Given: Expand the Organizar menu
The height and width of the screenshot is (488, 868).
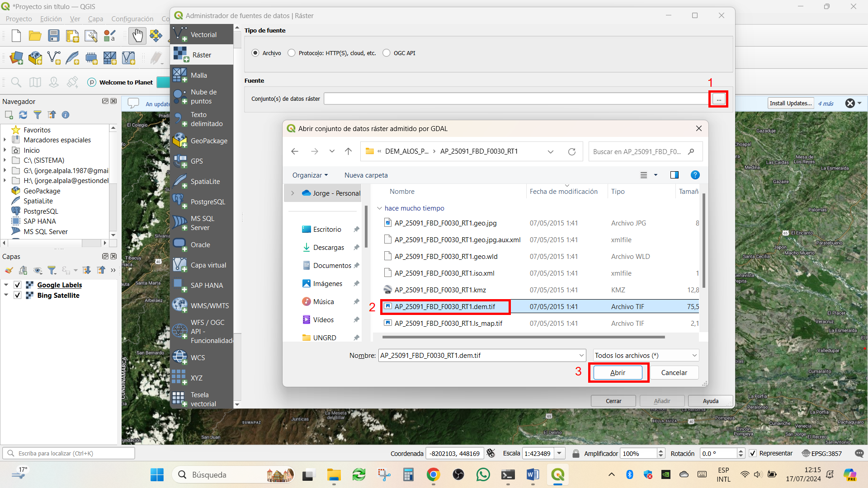Looking at the screenshot, I should (x=310, y=175).
